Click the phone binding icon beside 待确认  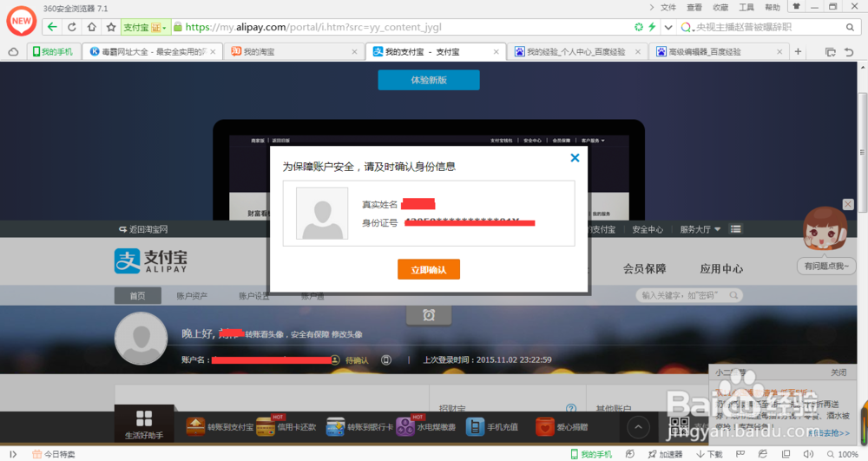(386, 359)
